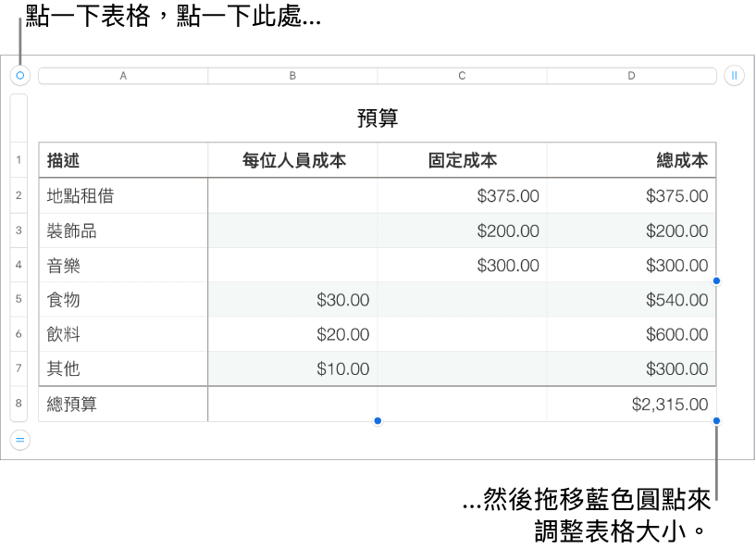Select the 食物 cell
The image size is (756, 549).
pyautogui.click(x=123, y=300)
